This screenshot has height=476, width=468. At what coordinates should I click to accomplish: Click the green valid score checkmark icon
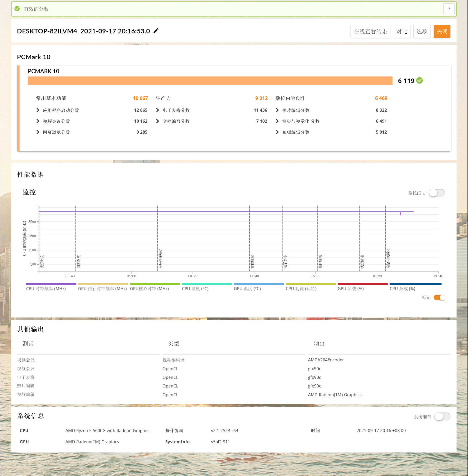pyautogui.click(x=17, y=9)
